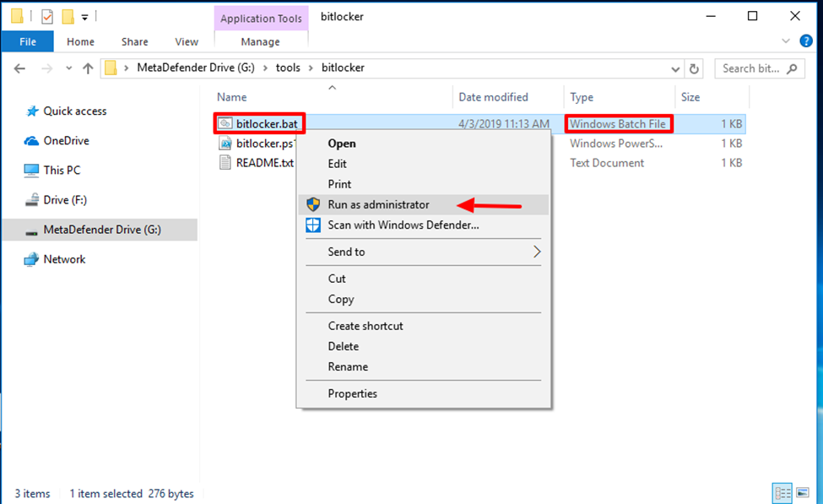Open the Help question mark icon

pos(805,41)
